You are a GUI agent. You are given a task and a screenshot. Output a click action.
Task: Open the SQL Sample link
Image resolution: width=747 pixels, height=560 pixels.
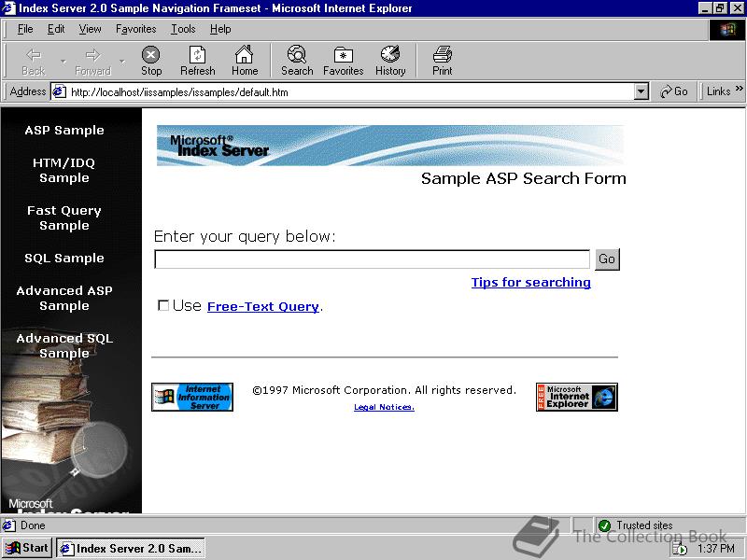(x=64, y=258)
